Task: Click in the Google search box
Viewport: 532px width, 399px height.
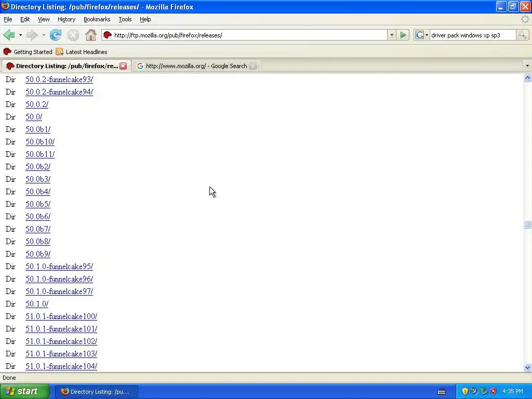Action: coord(473,35)
